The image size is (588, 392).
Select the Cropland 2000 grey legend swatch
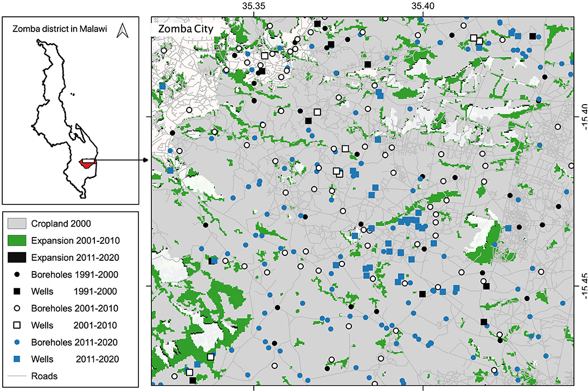tap(17, 224)
